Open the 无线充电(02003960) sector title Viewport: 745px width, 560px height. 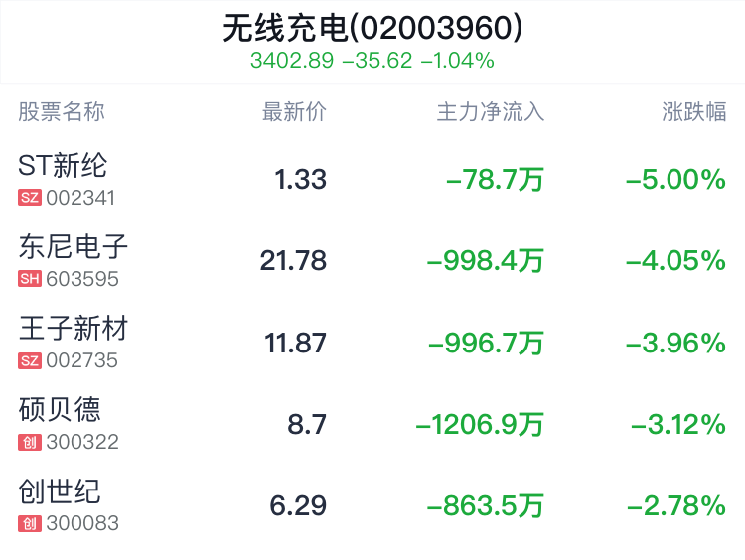pos(372,28)
